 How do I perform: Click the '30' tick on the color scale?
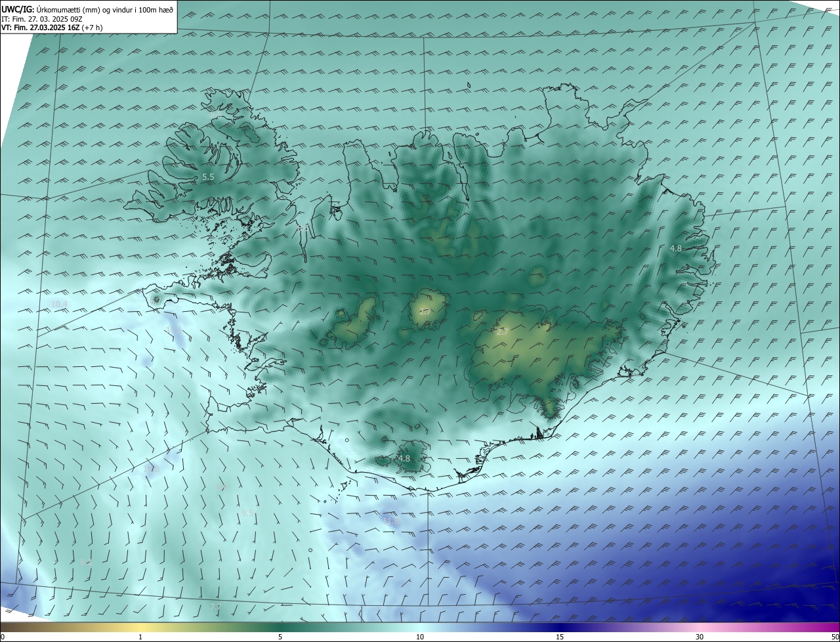tap(700, 637)
